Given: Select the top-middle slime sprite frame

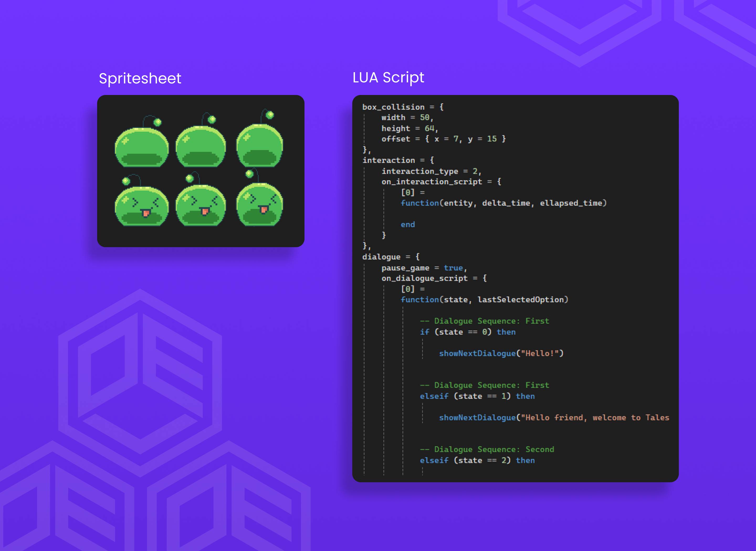Looking at the screenshot, I should (201, 139).
